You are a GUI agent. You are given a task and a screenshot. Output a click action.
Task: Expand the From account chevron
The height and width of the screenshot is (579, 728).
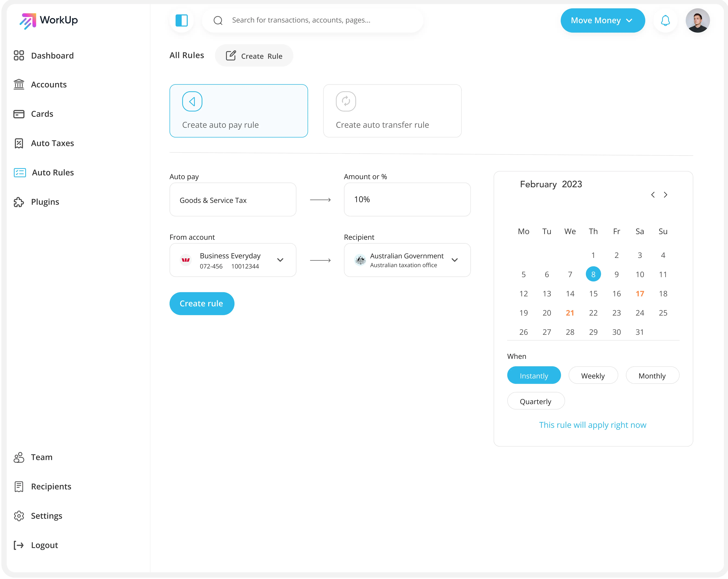(x=280, y=260)
